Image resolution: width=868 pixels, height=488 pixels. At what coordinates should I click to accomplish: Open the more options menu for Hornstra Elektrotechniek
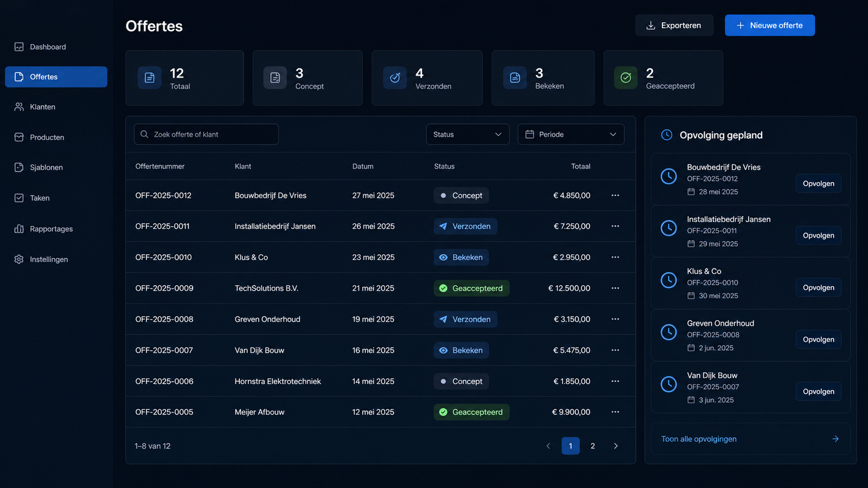click(615, 381)
